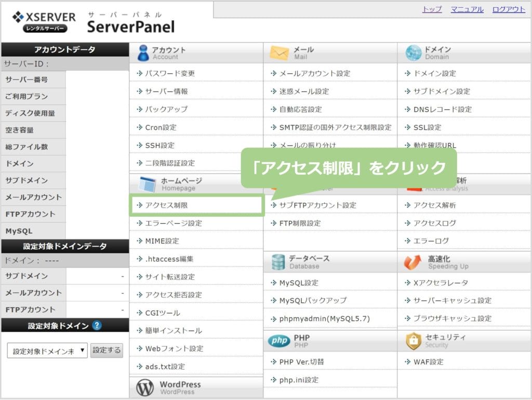Click the Mail envelope icon
532x400 pixels.
tap(279, 53)
